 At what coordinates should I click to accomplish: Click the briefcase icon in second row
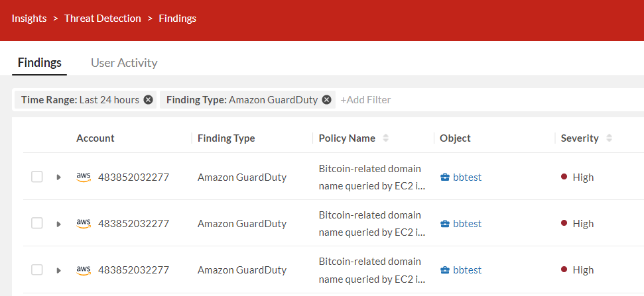445,224
